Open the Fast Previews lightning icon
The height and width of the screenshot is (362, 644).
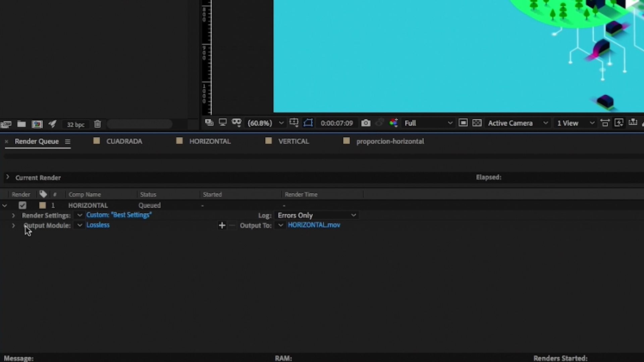[619, 123]
